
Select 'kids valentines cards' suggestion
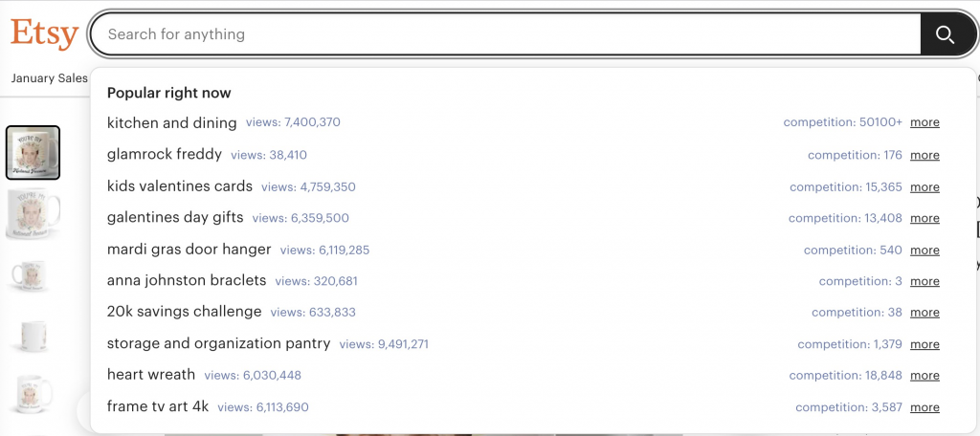point(180,186)
